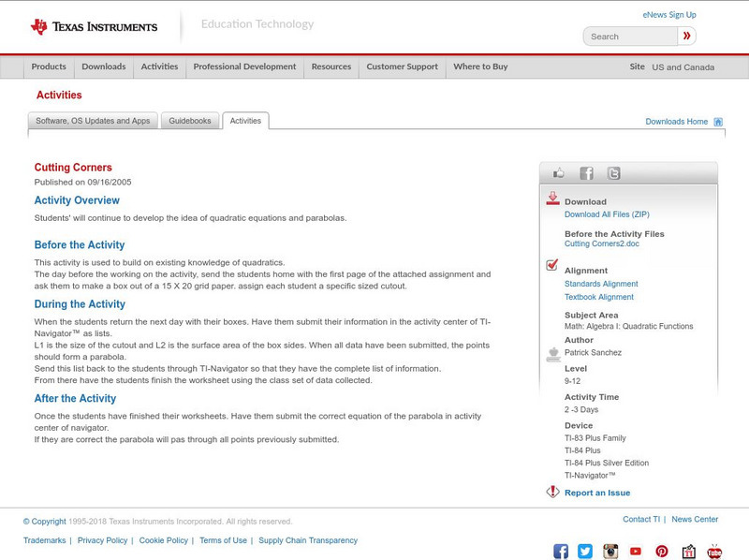Open the Activities nav menu
The height and width of the screenshot is (560, 749).
point(159,66)
